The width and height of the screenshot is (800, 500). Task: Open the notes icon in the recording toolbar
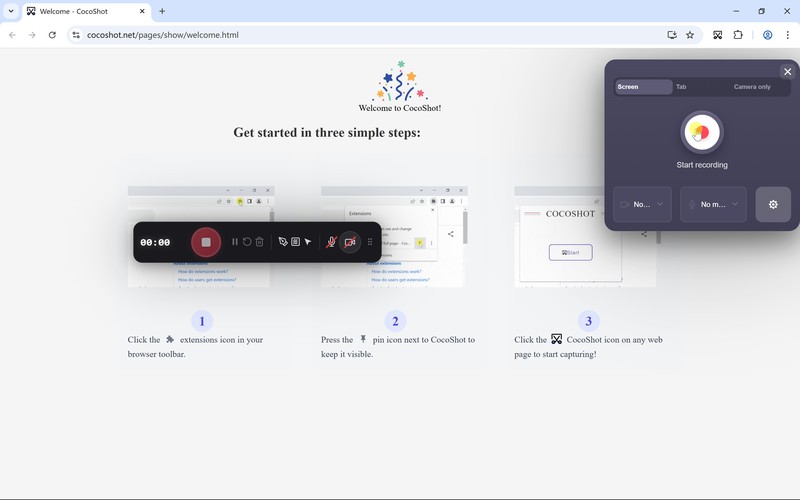pyautogui.click(x=296, y=242)
